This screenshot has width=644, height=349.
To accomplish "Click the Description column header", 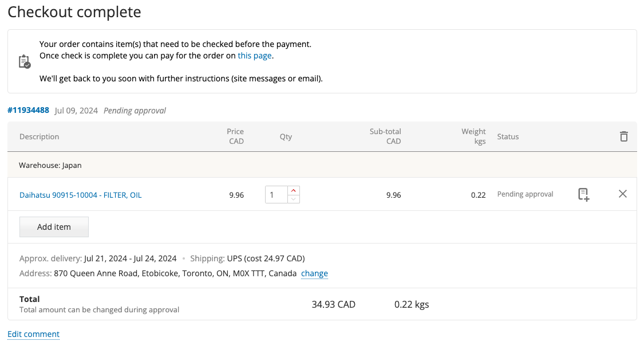I will pos(39,136).
